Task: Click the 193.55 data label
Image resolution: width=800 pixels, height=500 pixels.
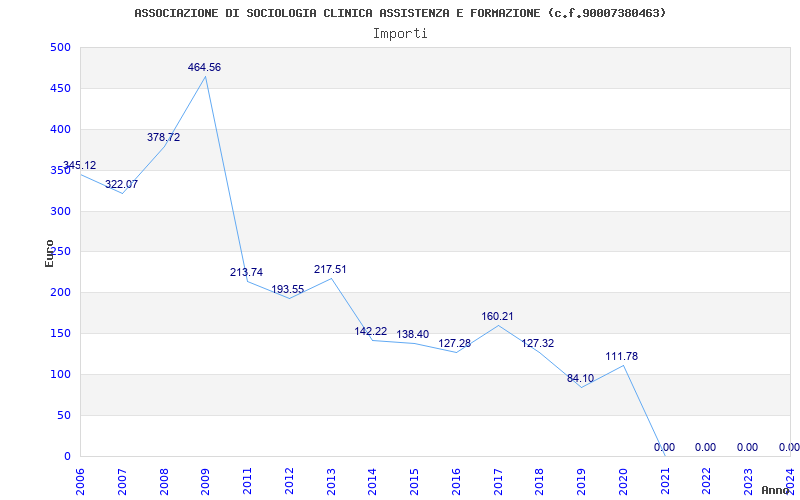Action: click(x=288, y=289)
